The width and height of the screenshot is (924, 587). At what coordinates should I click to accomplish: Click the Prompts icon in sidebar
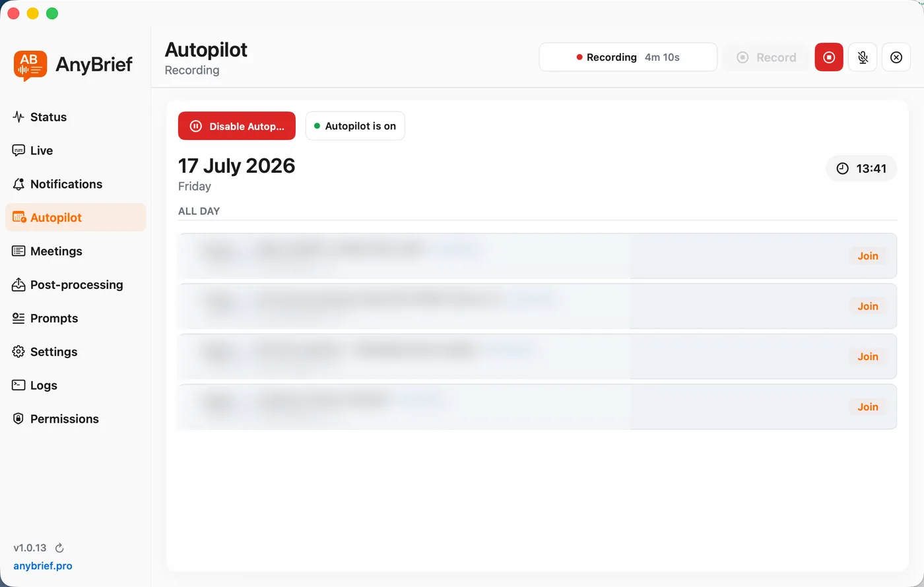point(18,319)
